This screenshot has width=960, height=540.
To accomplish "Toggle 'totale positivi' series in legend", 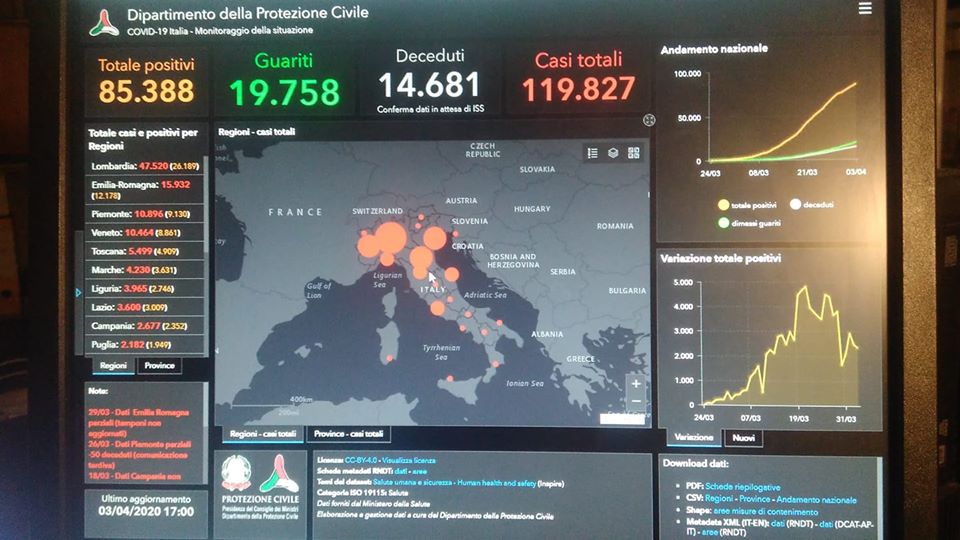I will tap(747, 205).
